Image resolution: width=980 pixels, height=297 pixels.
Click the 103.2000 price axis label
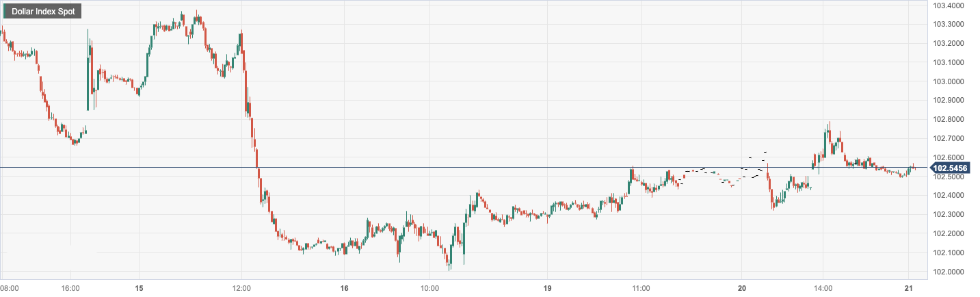(948, 43)
